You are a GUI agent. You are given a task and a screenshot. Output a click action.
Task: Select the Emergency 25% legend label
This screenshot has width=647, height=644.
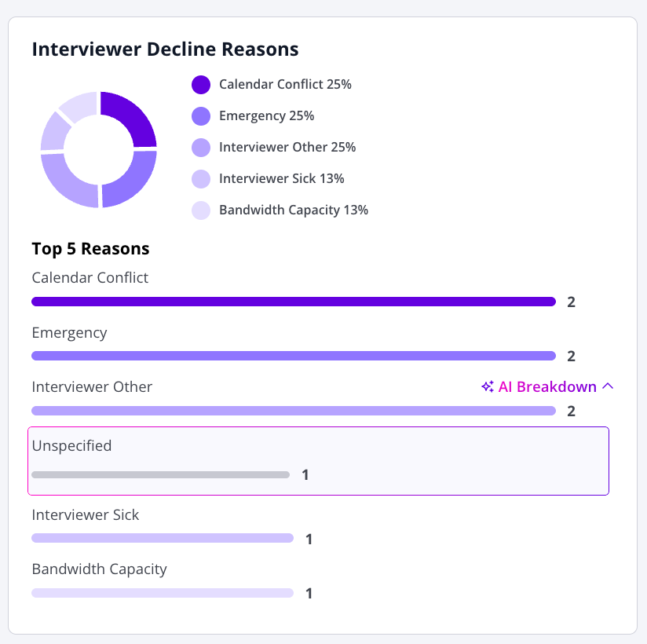[266, 116]
